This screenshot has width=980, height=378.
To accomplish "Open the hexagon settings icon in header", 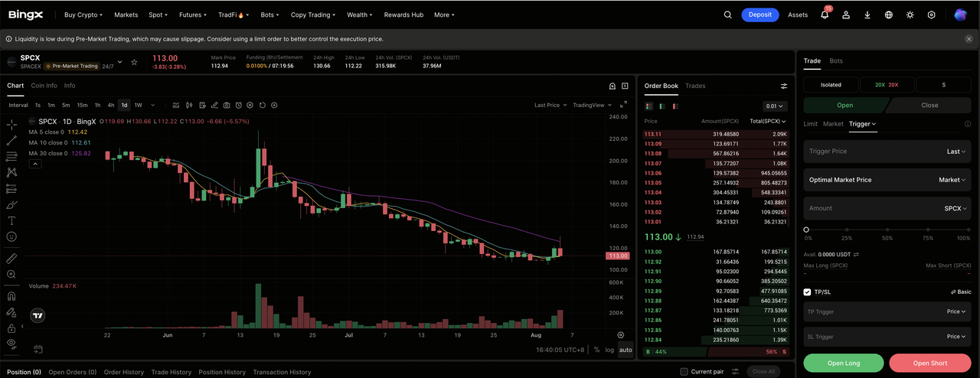I will click(932, 15).
